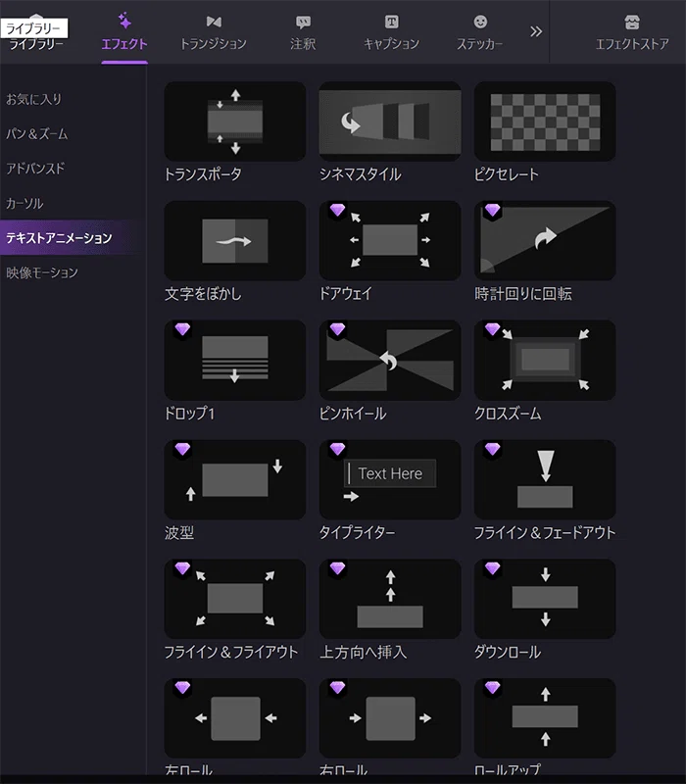Apply the フライイン＆フェードアウト effect
The width and height of the screenshot is (686, 784).
545,479
